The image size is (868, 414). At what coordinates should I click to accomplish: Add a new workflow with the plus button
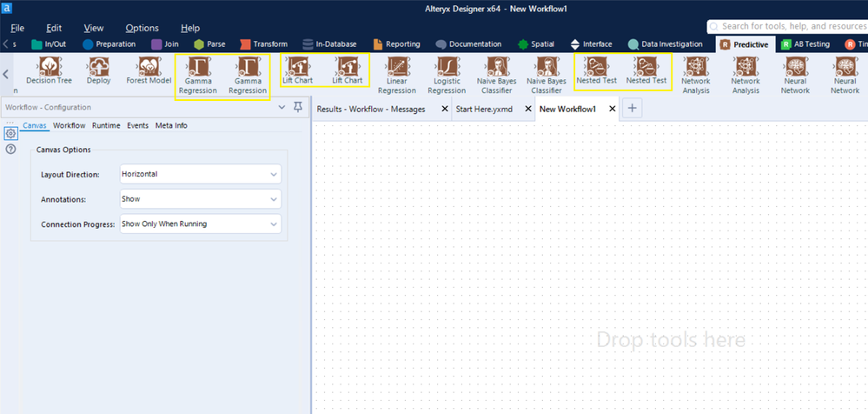pyautogui.click(x=632, y=110)
